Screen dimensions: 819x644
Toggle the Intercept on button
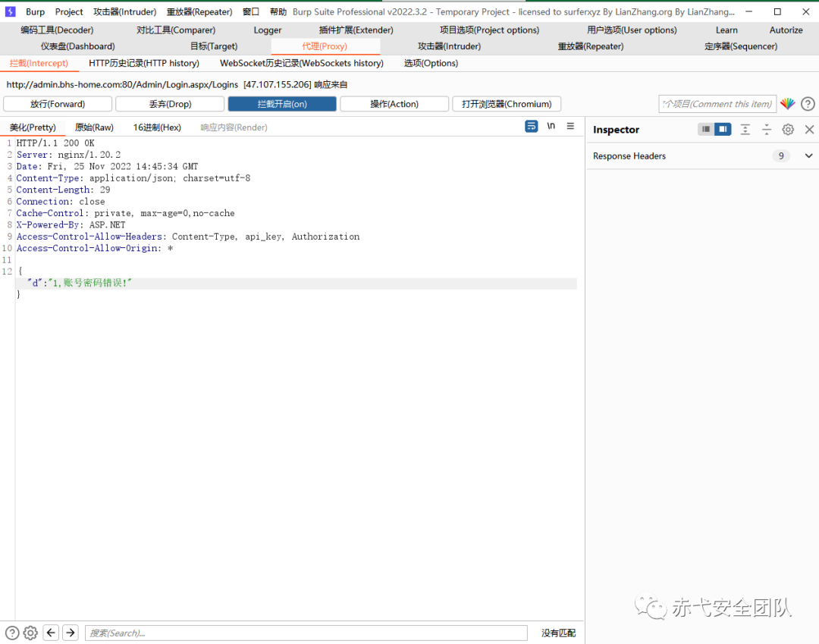click(282, 104)
